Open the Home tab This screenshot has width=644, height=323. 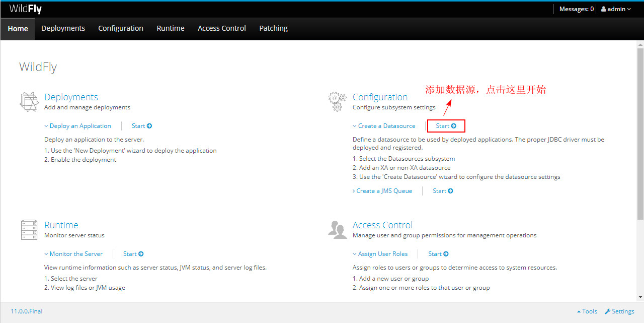point(18,29)
